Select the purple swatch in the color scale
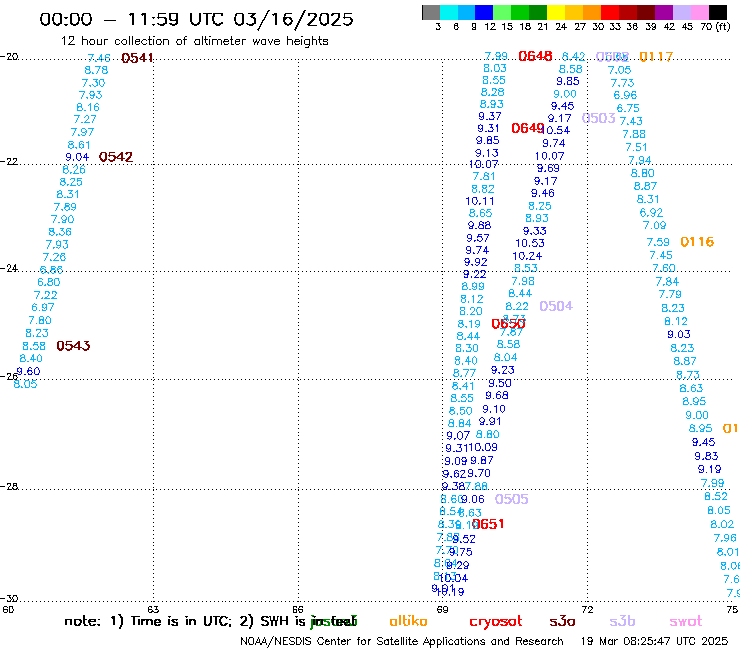Viewport: 740px width, 650px height. point(664,12)
